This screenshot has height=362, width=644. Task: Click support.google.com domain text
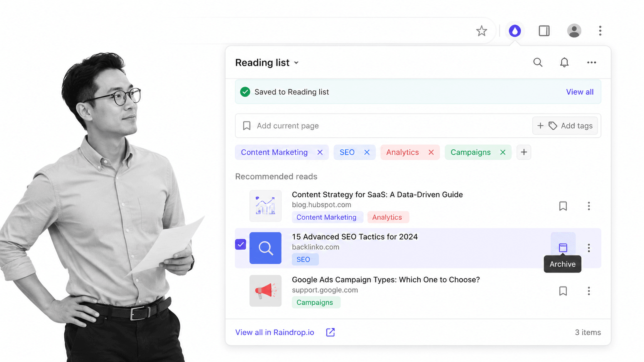point(325,290)
